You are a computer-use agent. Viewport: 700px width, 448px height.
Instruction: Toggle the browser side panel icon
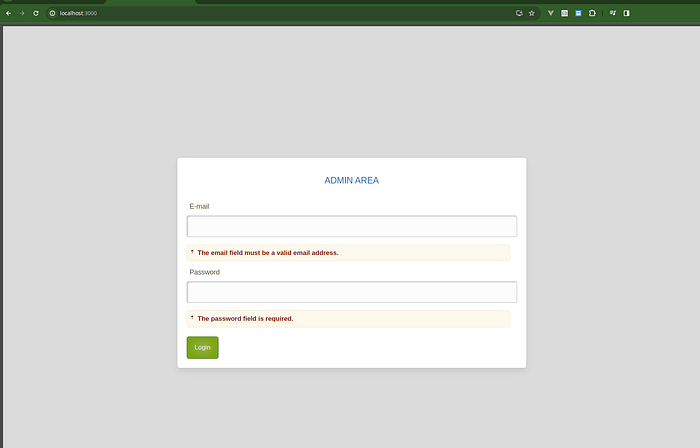[626, 13]
